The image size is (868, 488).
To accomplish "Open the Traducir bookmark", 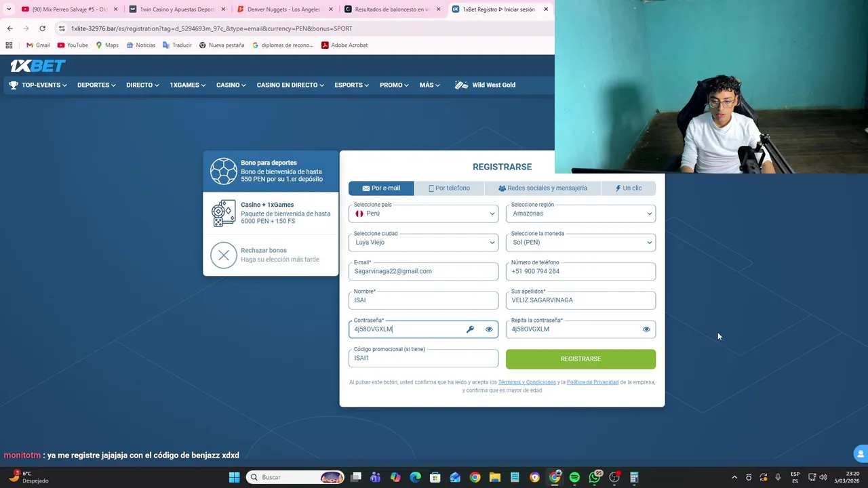I will (177, 45).
